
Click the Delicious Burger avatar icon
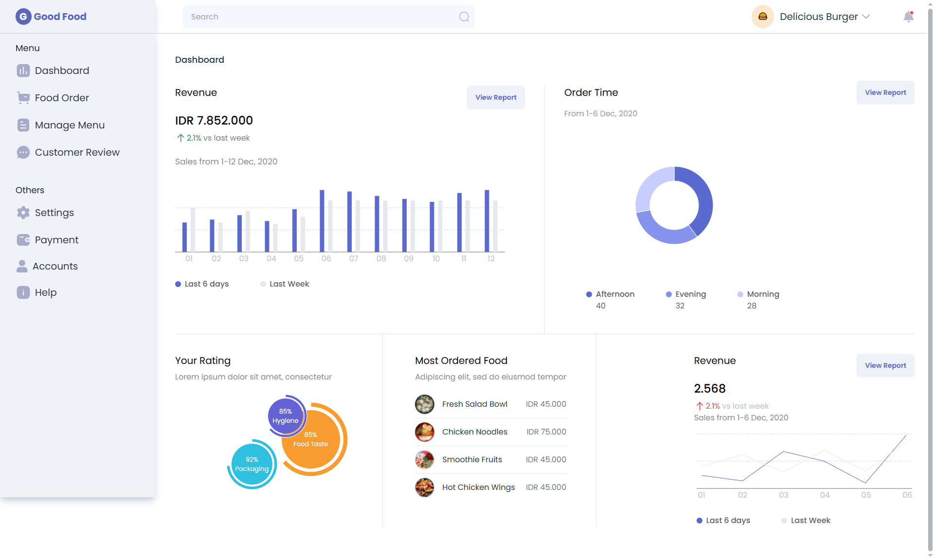pos(763,17)
